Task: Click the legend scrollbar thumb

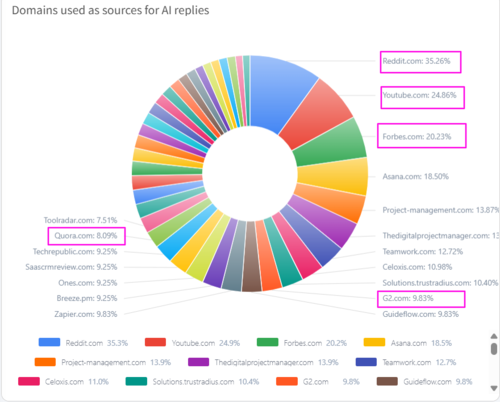Action: 494,349
